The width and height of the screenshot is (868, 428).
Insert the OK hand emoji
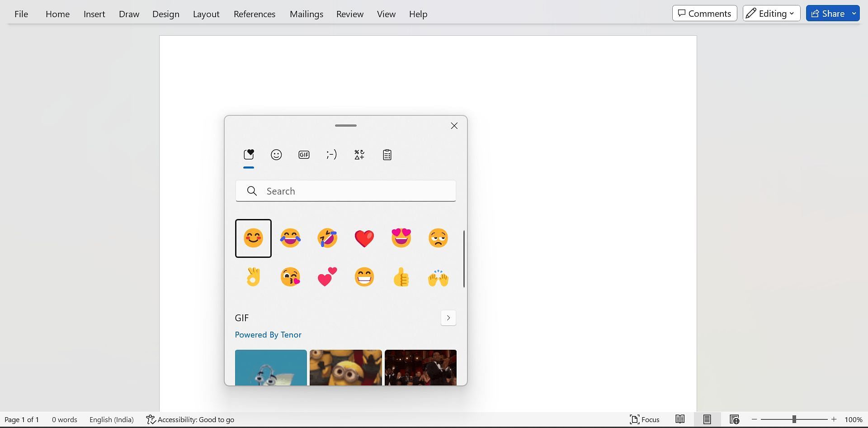coord(253,277)
